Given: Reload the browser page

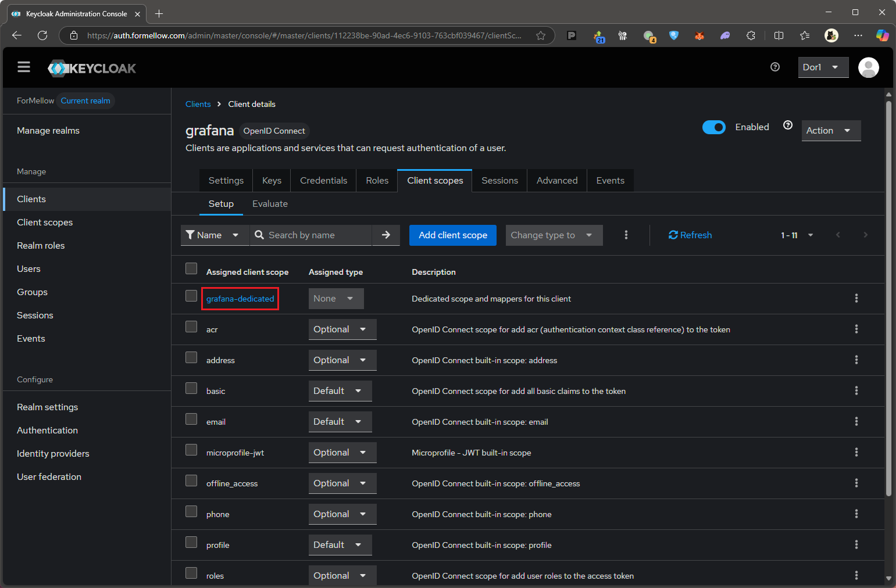Looking at the screenshot, I should click(42, 35).
